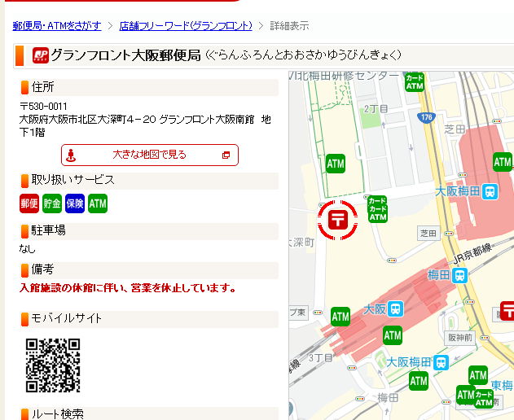Click the ATM marker right of lower 大阪梅田 station icon
This screenshot has width=514, height=420.
coord(478,375)
